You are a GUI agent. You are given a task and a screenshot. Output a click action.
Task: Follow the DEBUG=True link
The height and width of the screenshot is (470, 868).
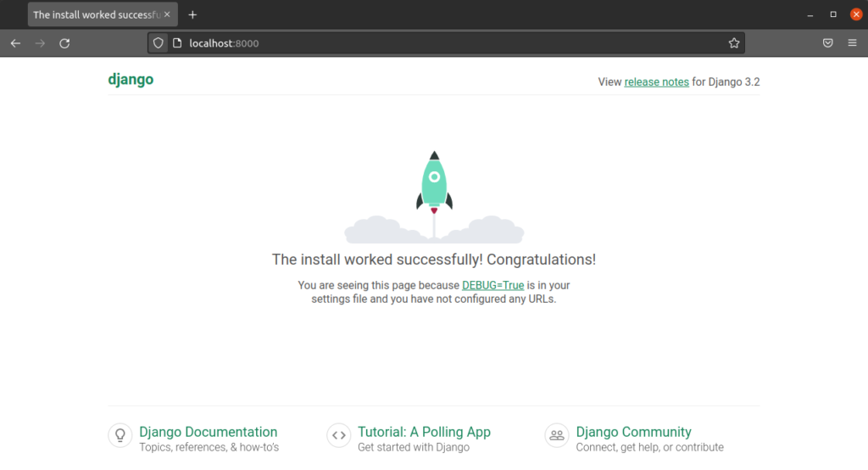(x=492, y=285)
